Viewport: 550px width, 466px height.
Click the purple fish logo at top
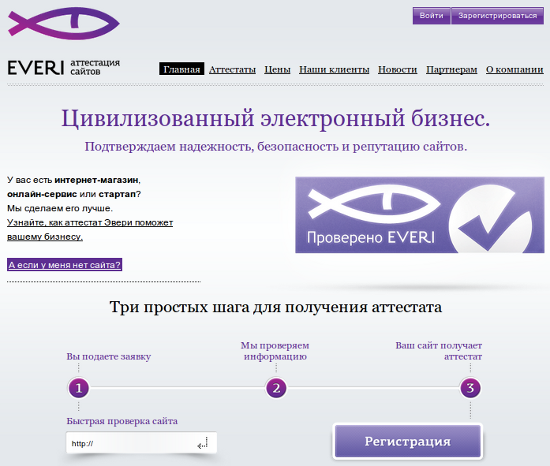64,23
